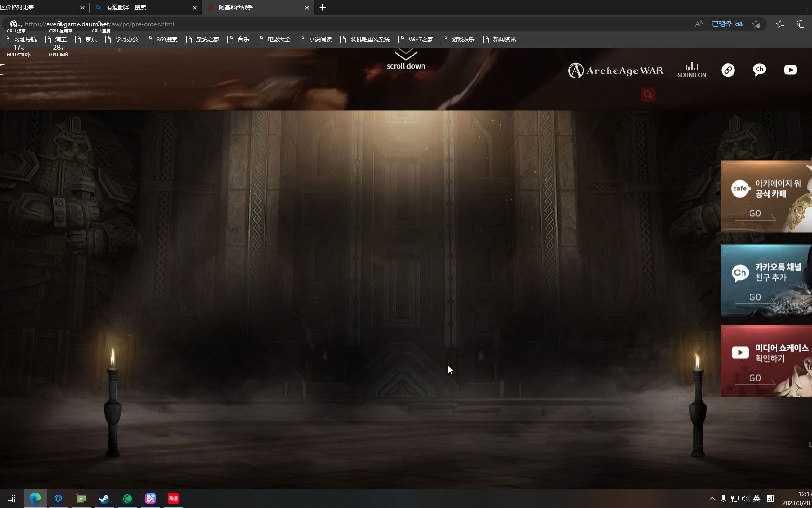The image size is (812, 508).
Task: Open the 淘宝 bookmark
Action: (x=56, y=40)
